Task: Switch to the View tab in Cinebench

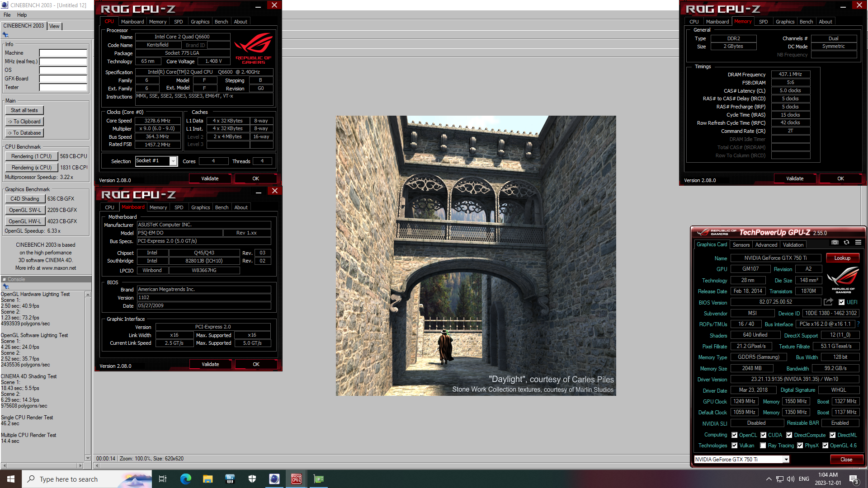Action: point(54,26)
